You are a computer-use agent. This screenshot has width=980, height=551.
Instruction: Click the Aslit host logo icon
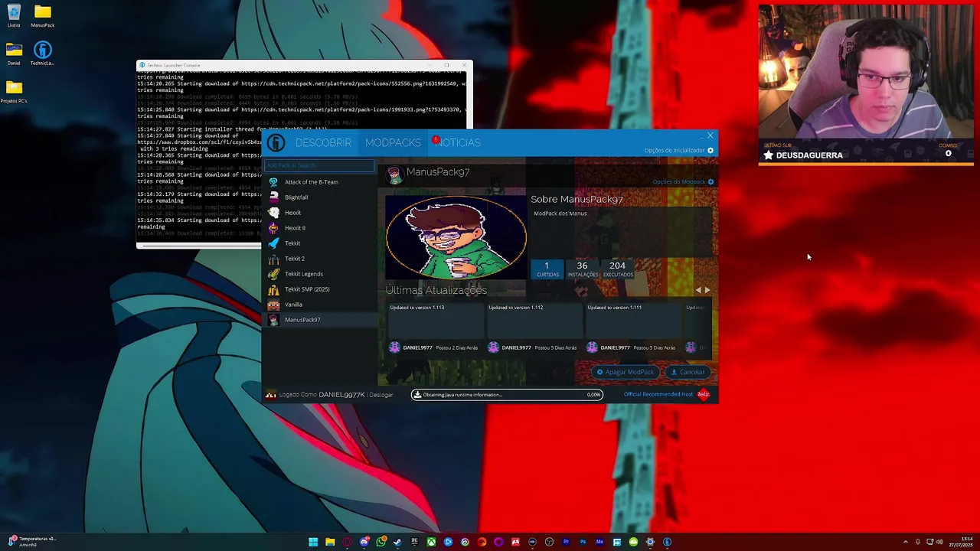pos(704,395)
